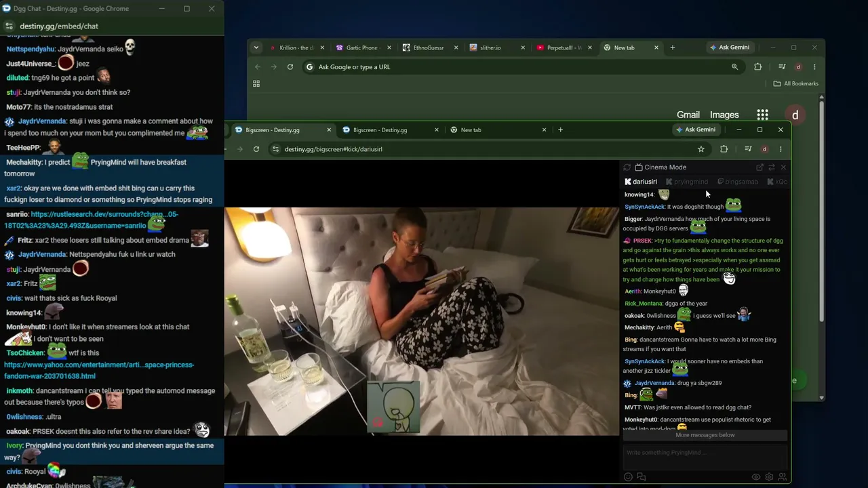Switch to pryingmind stream tab

point(687,182)
